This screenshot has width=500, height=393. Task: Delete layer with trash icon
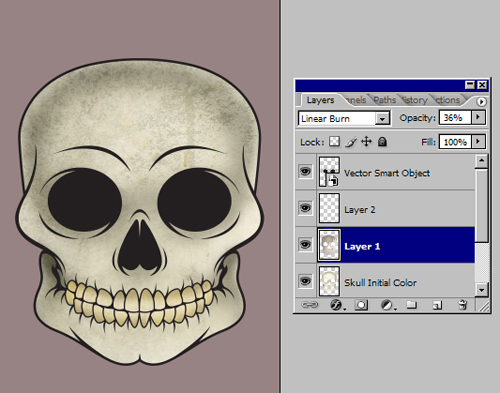(x=462, y=305)
